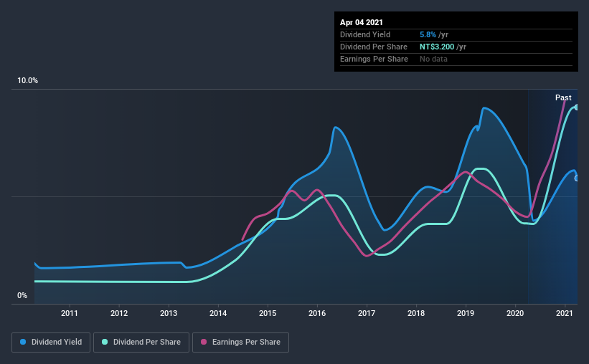Click the Dividend Yield peak near 2016
Viewport: 589px width, 364px height.
pos(335,128)
